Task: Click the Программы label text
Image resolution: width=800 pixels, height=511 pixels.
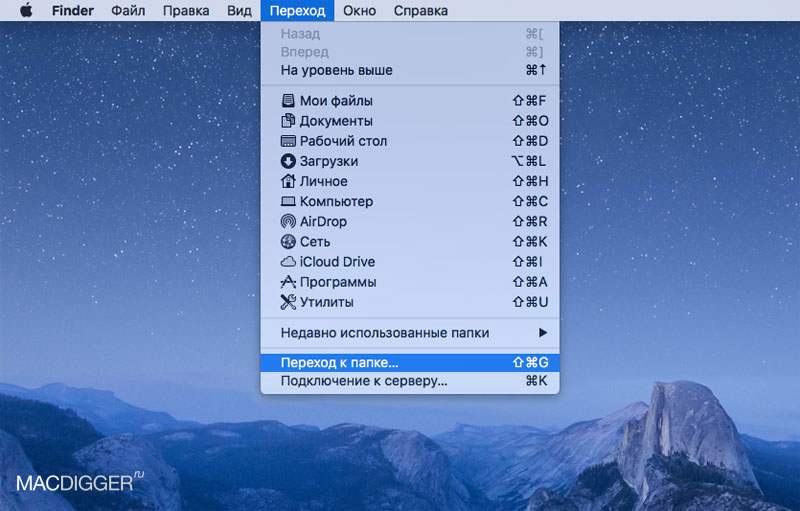Action: pyautogui.click(x=338, y=282)
